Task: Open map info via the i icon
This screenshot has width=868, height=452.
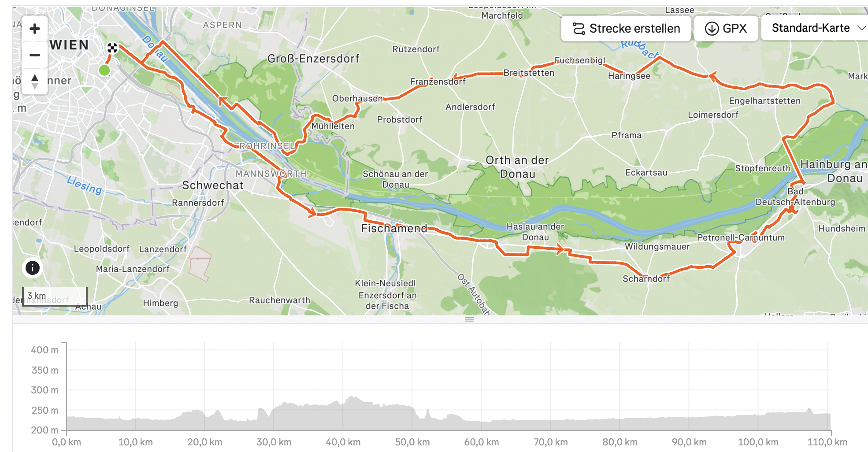Action: pyautogui.click(x=33, y=267)
